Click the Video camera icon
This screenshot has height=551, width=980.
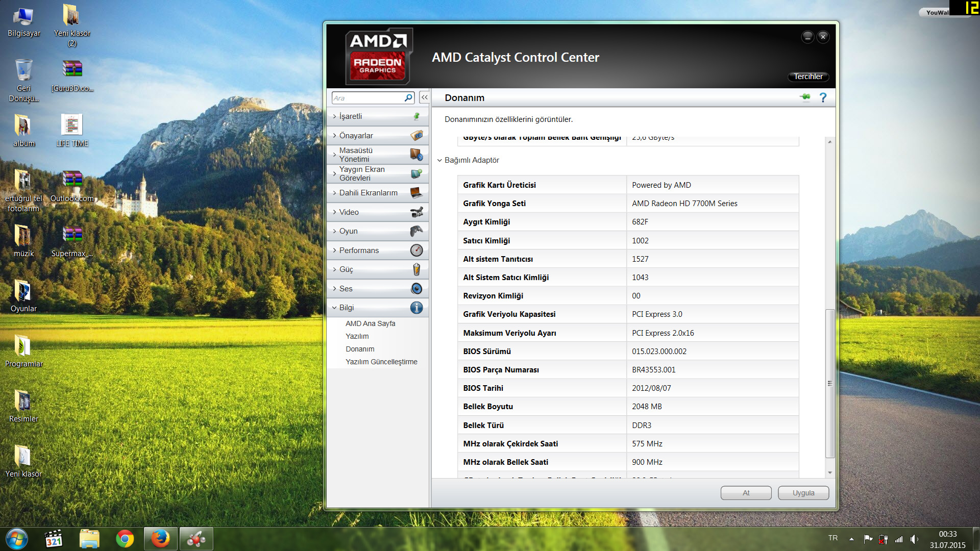(416, 212)
